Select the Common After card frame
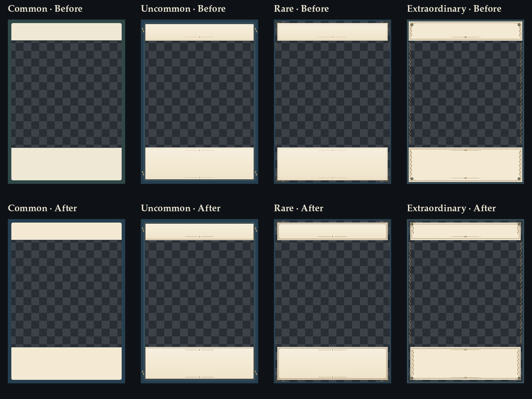 click(66, 301)
